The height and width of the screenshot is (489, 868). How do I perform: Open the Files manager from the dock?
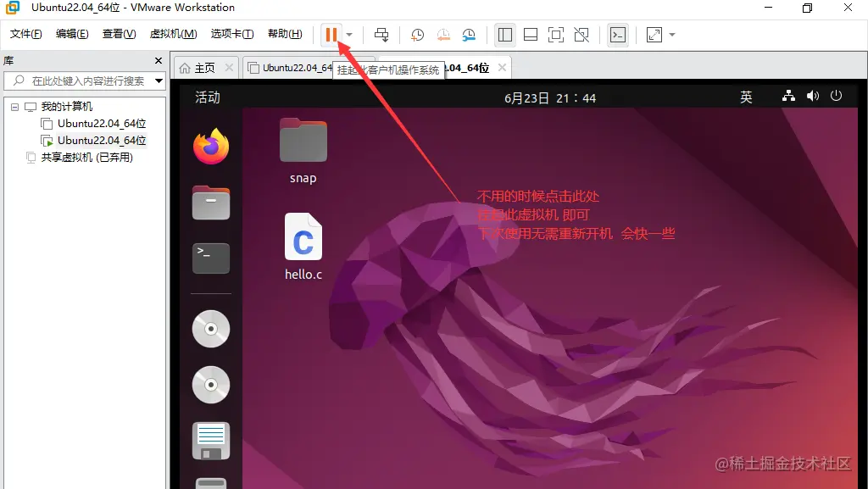pos(211,203)
